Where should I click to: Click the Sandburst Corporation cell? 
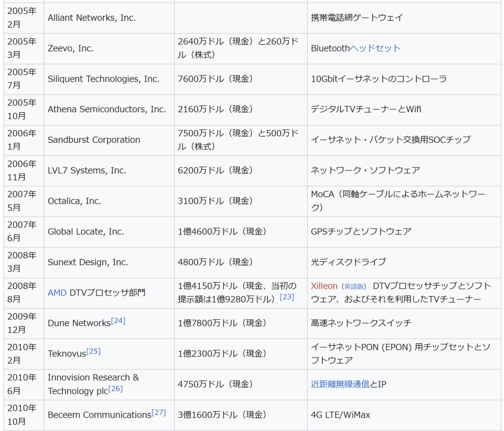[x=94, y=140]
